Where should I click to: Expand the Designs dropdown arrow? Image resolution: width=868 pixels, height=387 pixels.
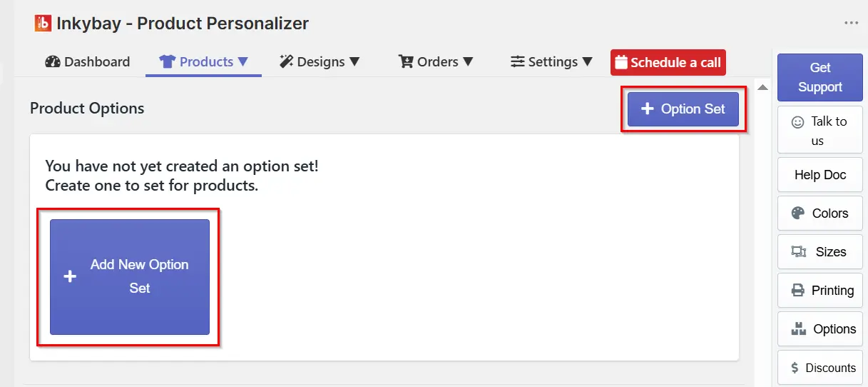(x=354, y=62)
